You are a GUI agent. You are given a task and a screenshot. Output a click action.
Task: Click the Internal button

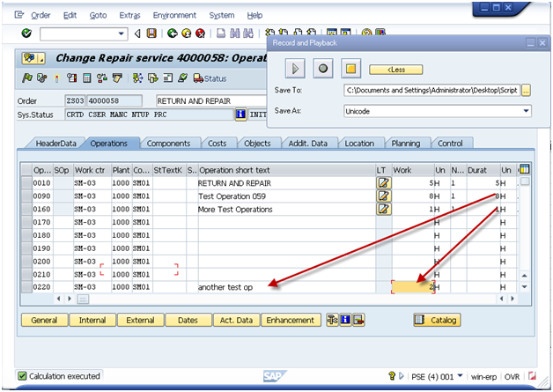coord(92,320)
